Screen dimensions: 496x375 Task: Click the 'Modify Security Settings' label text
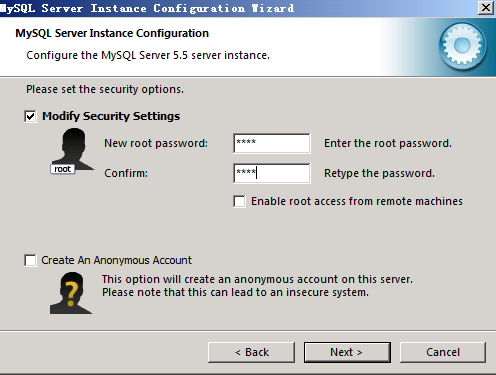pyautogui.click(x=111, y=116)
